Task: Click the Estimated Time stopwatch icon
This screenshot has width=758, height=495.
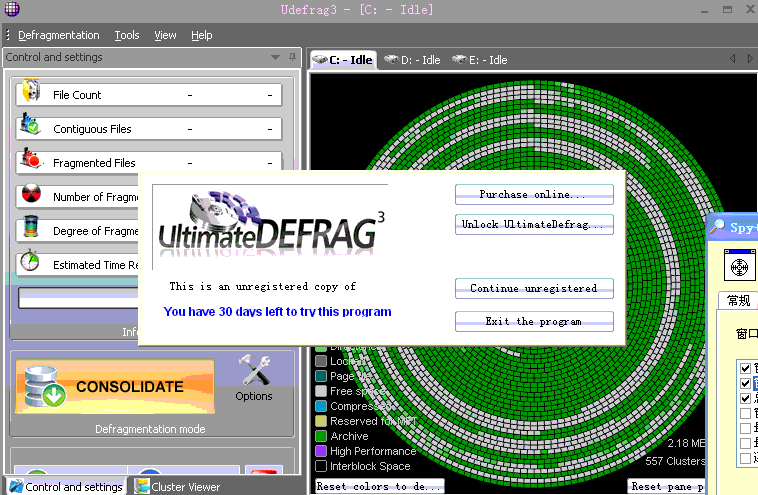Action: coord(30,261)
